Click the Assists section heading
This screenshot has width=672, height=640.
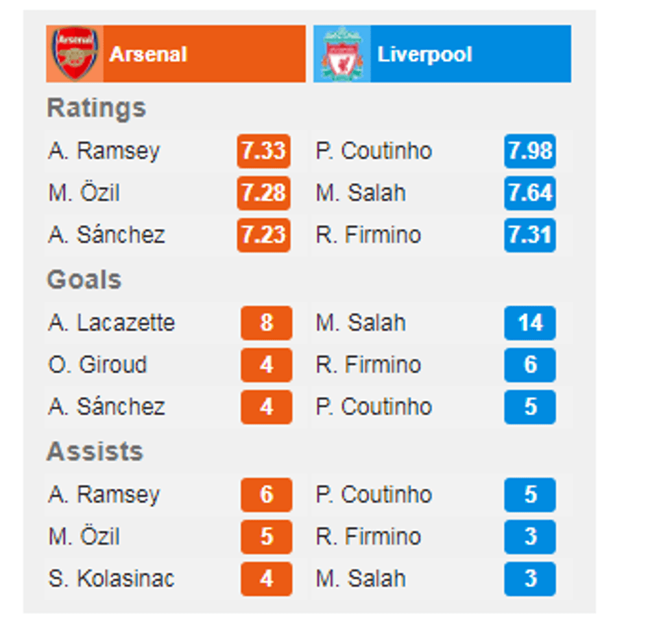click(x=95, y=451)
